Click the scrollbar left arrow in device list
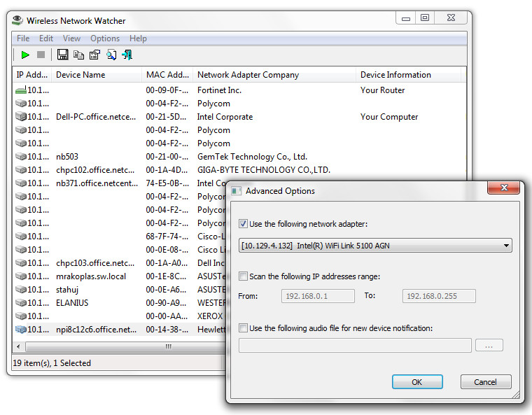532x415 pixels. pos(18,346)
